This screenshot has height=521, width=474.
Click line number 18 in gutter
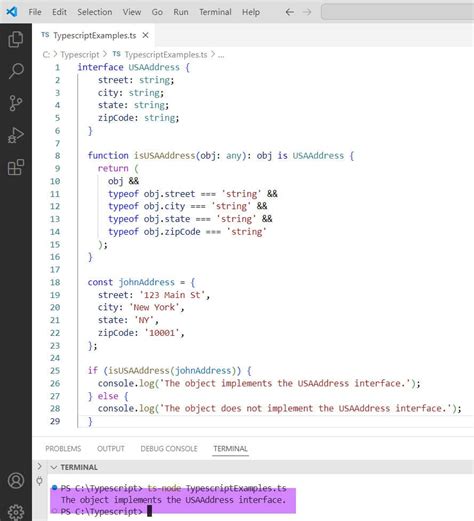[x=55, y=282]
